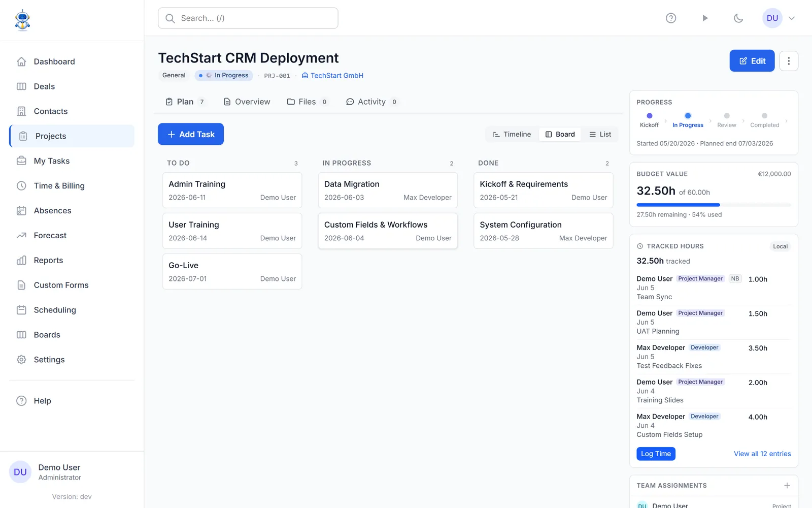
Task: Open the Activity tab
Action: 372,102
